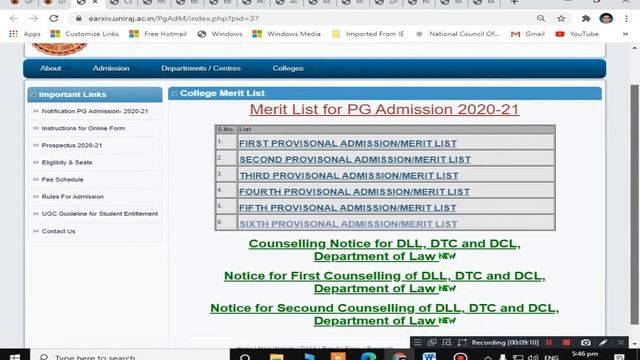Screen dimensions: 640x360
Task: Open the Gmail bookmark
Action: [x=528, y=34]
